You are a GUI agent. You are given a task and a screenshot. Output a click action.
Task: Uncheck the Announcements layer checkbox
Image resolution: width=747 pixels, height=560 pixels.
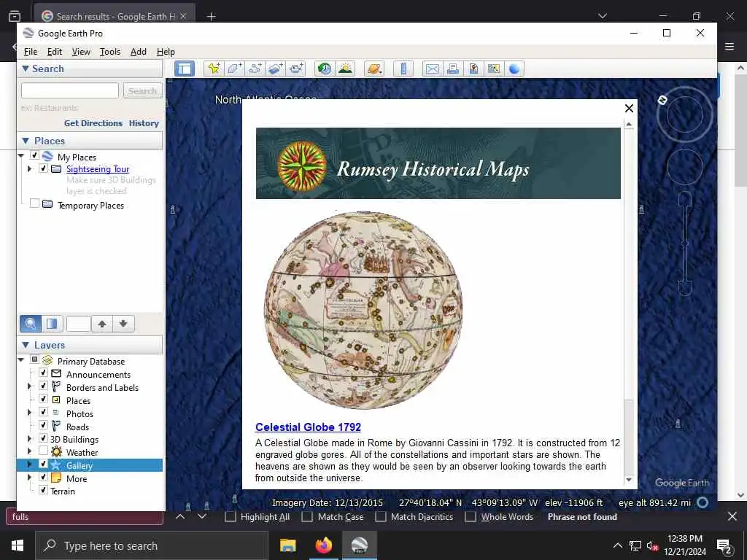click(x=43, y=373)
